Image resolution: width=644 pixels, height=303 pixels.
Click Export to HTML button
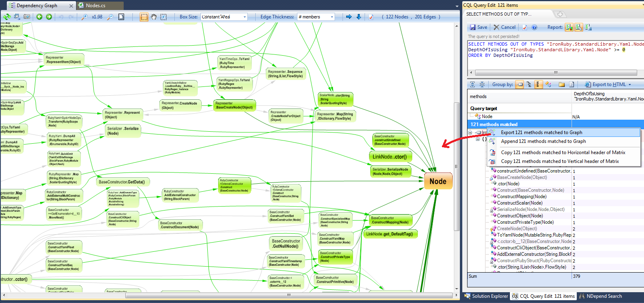tap(605, 84)
